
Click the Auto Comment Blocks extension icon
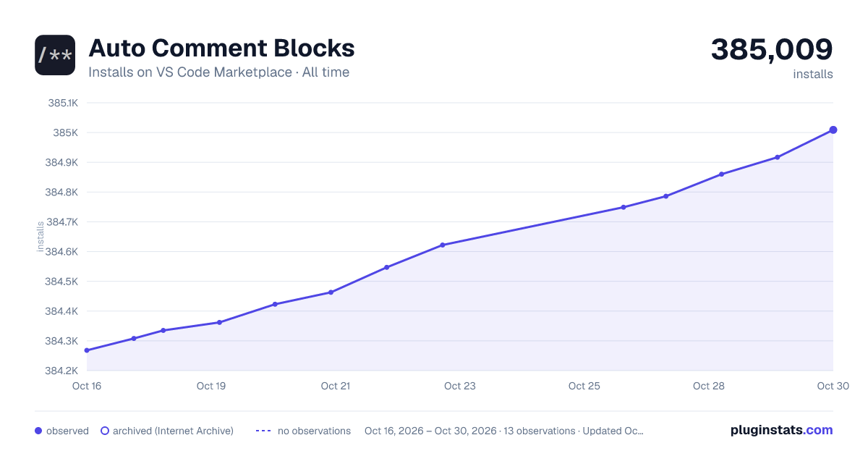pyautogui.click(x=55, y=55)
